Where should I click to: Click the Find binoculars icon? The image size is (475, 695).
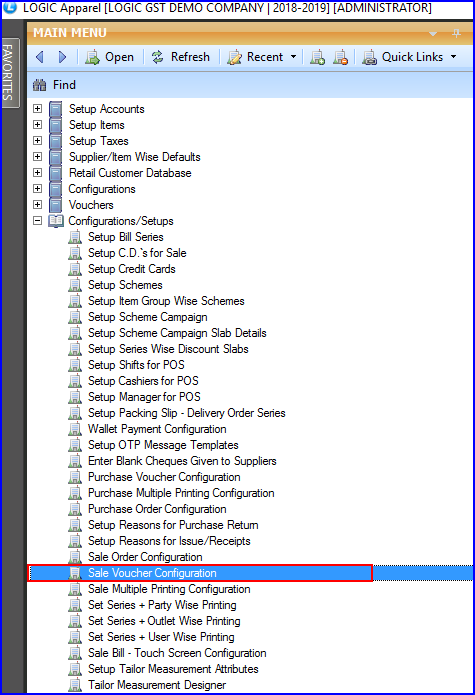coord(39,85)
